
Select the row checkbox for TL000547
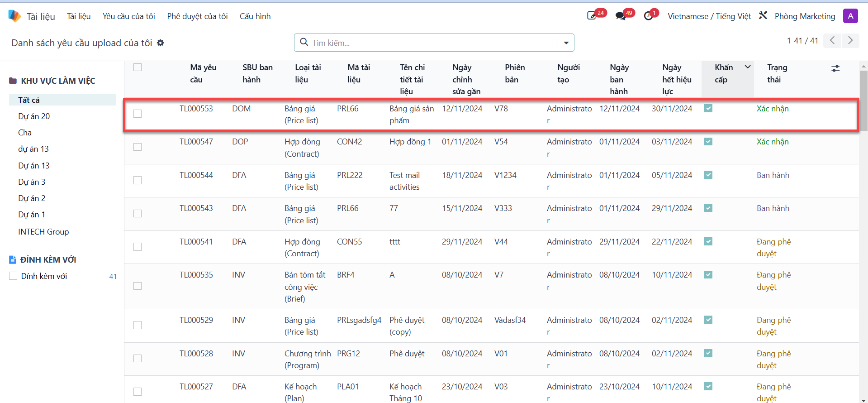coord(138,147)
